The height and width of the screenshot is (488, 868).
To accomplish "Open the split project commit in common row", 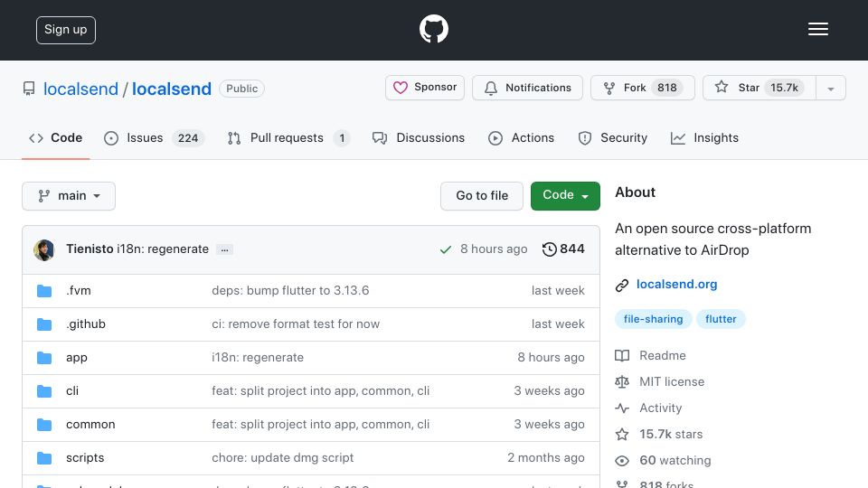I will pos(320,425).
